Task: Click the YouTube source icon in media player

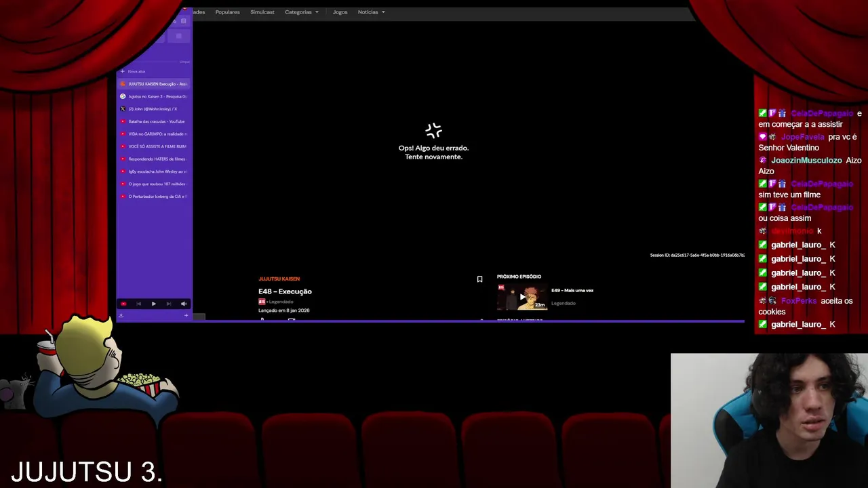Action: [x=123, y=304]
